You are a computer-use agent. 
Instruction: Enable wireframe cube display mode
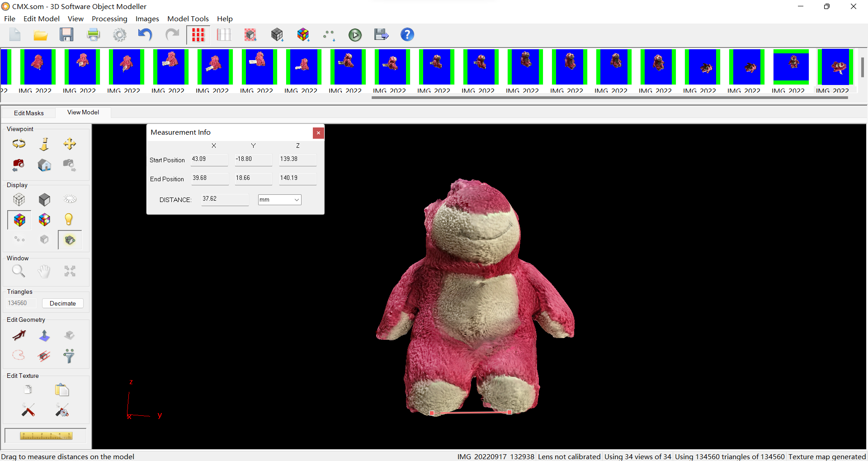(x=19, y=199)
